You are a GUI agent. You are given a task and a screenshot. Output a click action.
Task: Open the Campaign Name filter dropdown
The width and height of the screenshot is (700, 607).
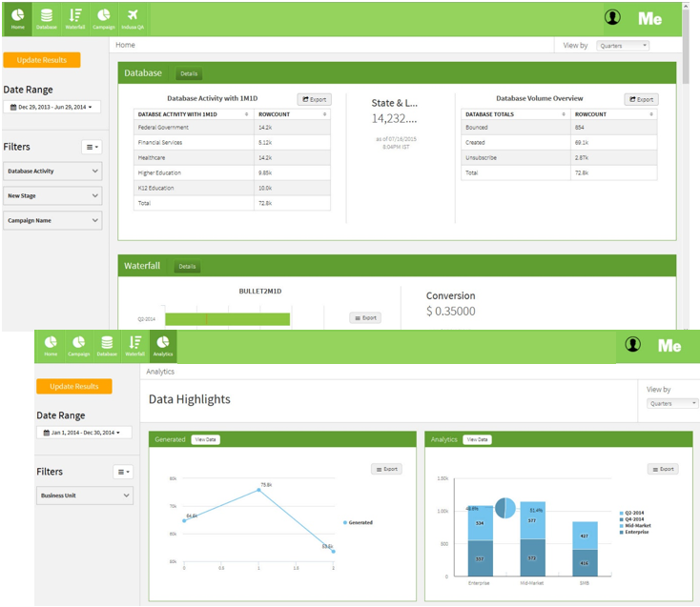(52, 220)
